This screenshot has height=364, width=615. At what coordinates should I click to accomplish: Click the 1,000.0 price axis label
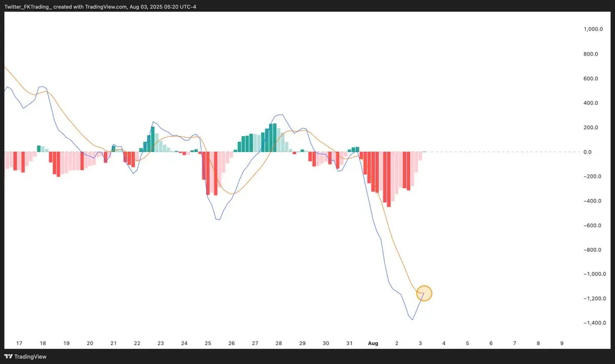(594, 30)
